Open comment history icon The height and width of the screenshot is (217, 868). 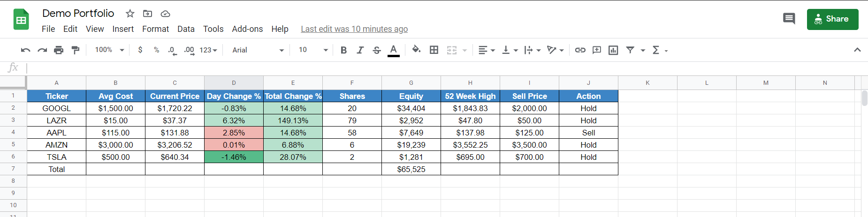789,19
